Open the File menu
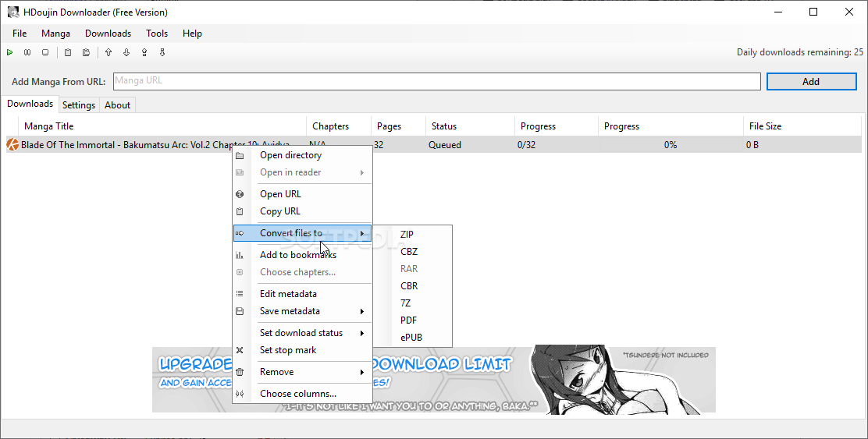This screenshot has width=868, height=439. click(x=20, y=34)
